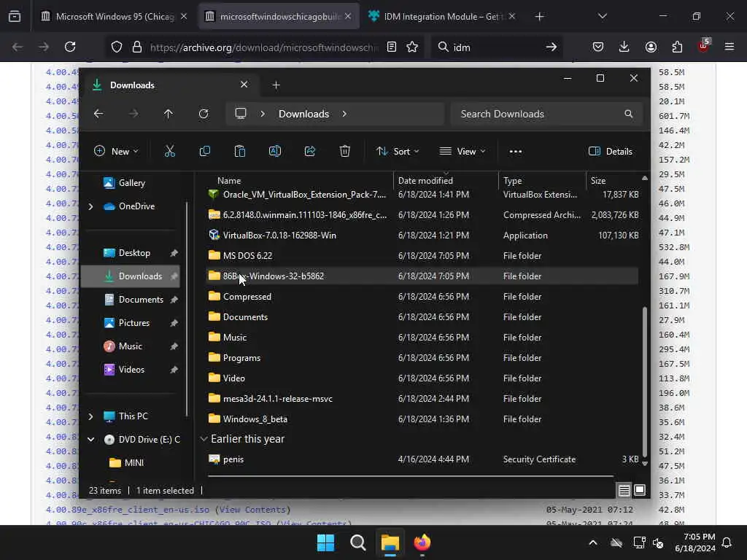Viewport: 747px width, 560px height.
Task: Click the Paste clipboard icon
Action: 239,152
